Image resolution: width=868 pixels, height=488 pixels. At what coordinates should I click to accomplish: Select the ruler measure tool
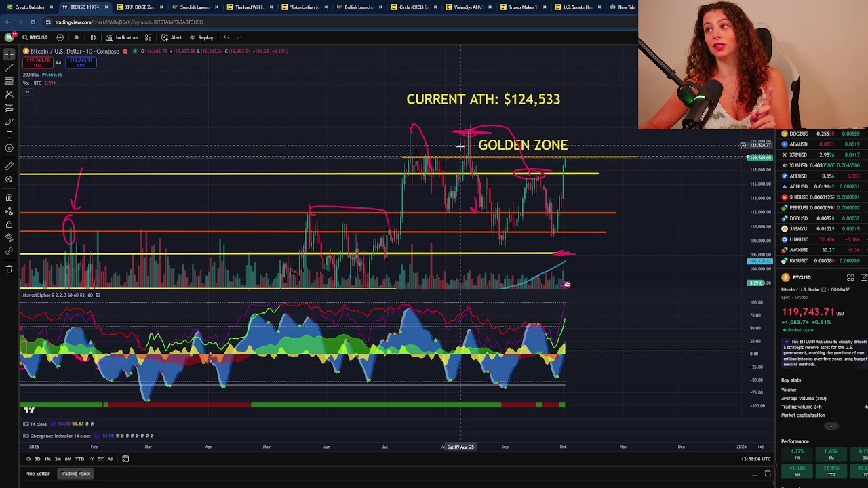[9, 166]
